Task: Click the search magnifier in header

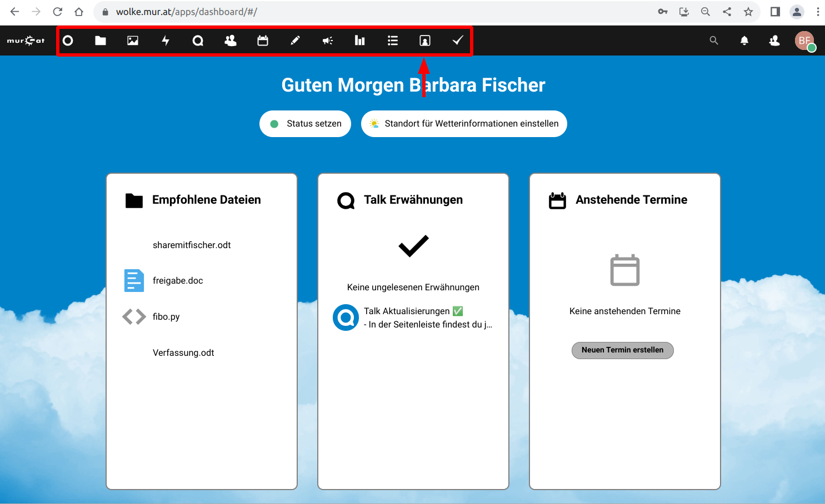Action: 714,41
